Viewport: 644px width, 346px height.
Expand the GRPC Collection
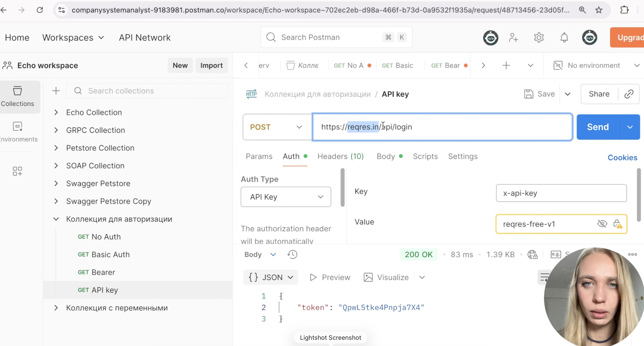tap(56, 130)
